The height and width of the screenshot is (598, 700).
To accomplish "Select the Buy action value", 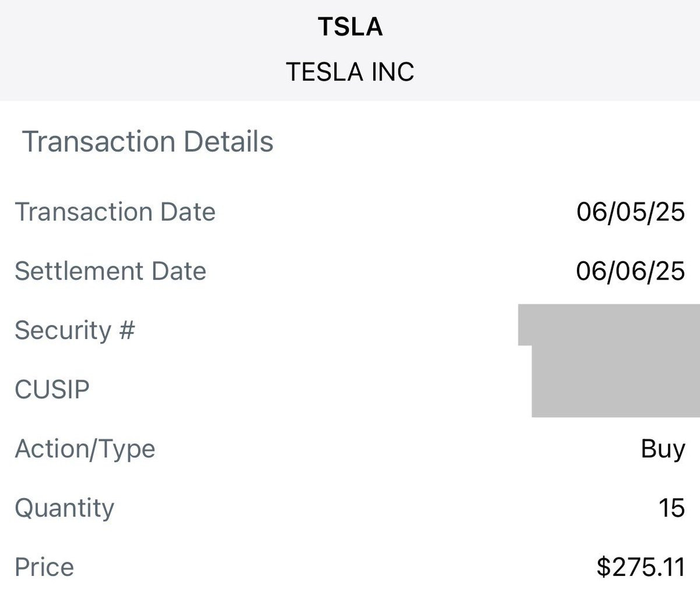I will [x=663, y=449].
